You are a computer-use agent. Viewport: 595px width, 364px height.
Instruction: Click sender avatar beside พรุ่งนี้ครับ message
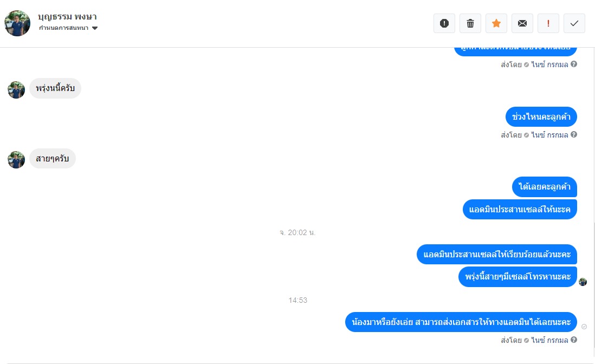(x=16, y=90)
